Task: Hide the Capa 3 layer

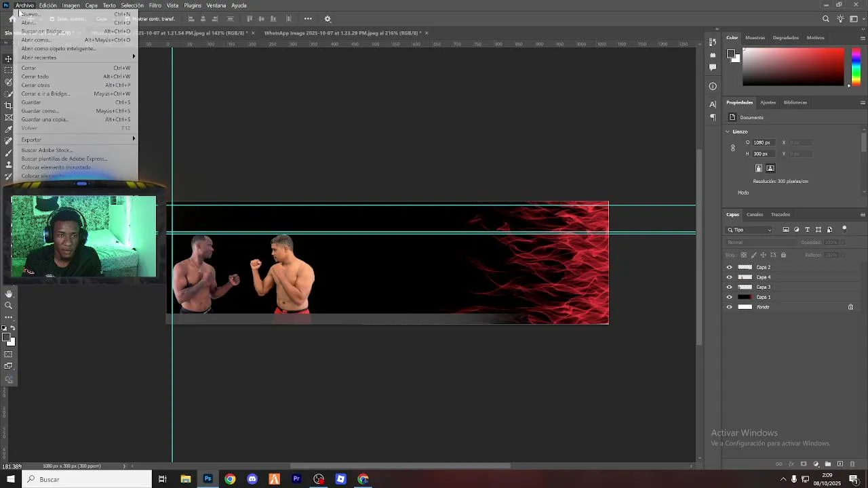Action: (730, 287)
